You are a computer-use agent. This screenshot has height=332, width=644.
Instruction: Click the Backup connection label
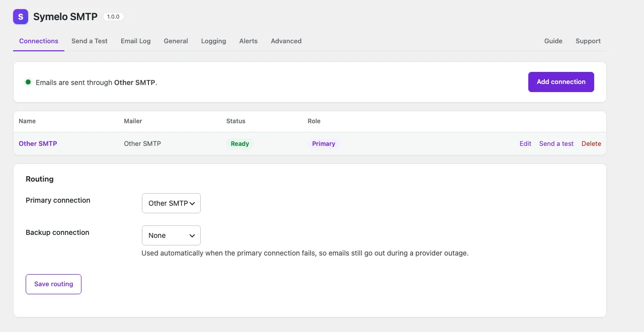(57, 232)
